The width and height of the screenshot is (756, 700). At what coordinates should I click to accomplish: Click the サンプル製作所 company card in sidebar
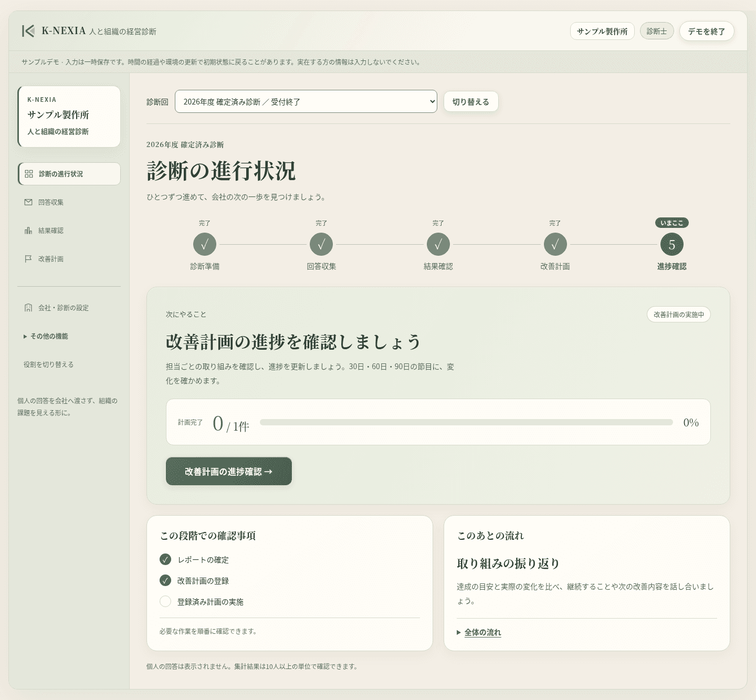tap(69, 117)
